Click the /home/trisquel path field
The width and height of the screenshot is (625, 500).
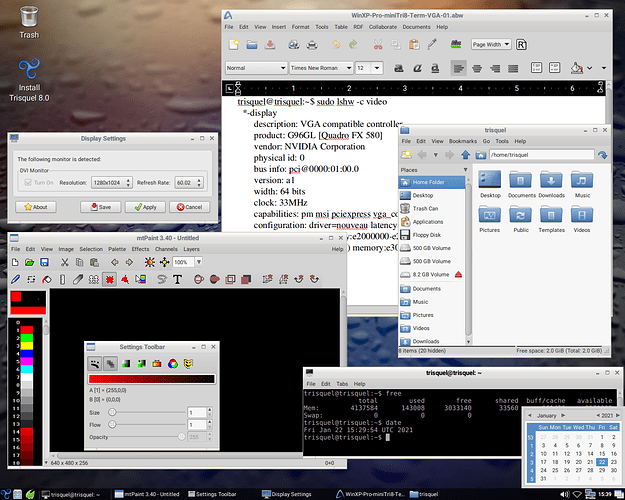[541, 155]
